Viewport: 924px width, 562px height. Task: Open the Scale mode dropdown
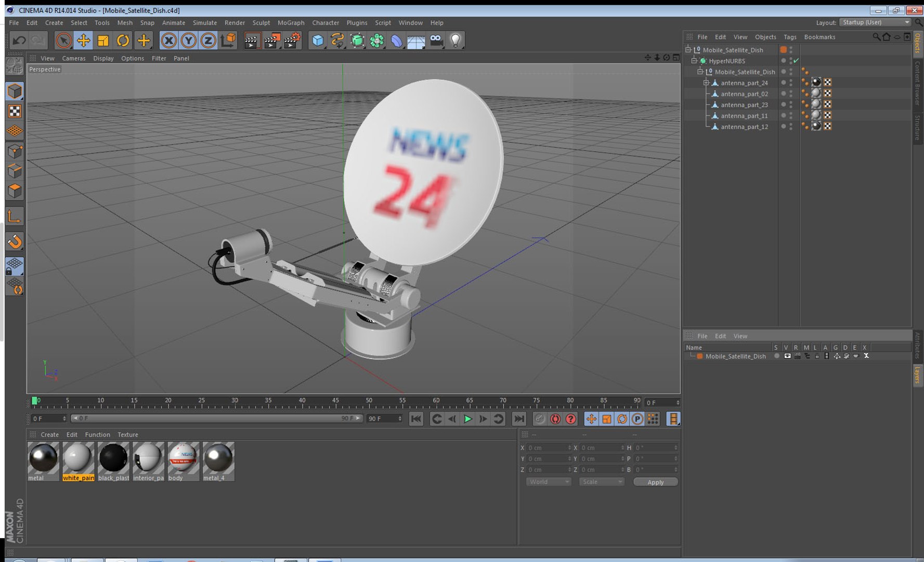point(601,482)
